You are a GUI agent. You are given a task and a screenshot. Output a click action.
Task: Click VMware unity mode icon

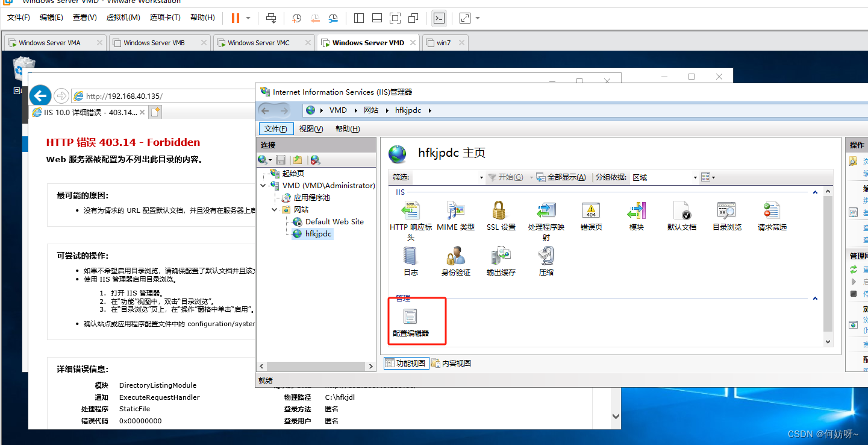tap(413, 18)
